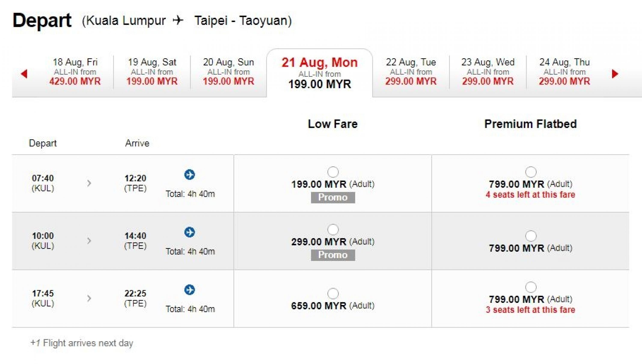
Task: Click the chevron arrow beside 10:00 departure
Action: 89,241
